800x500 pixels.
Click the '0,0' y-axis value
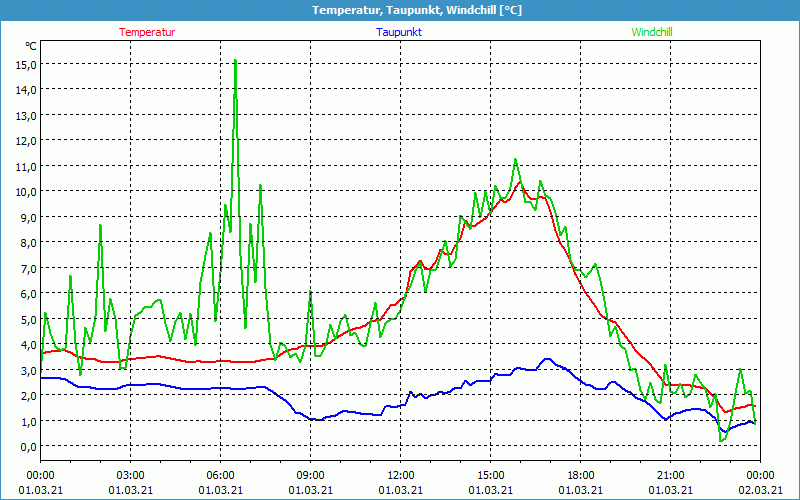click(x=29, y=447)
